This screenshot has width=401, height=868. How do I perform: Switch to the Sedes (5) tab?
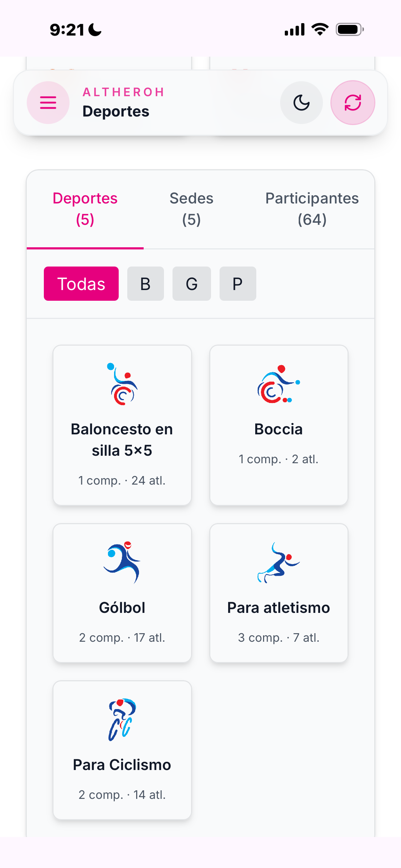coord(191,209)
